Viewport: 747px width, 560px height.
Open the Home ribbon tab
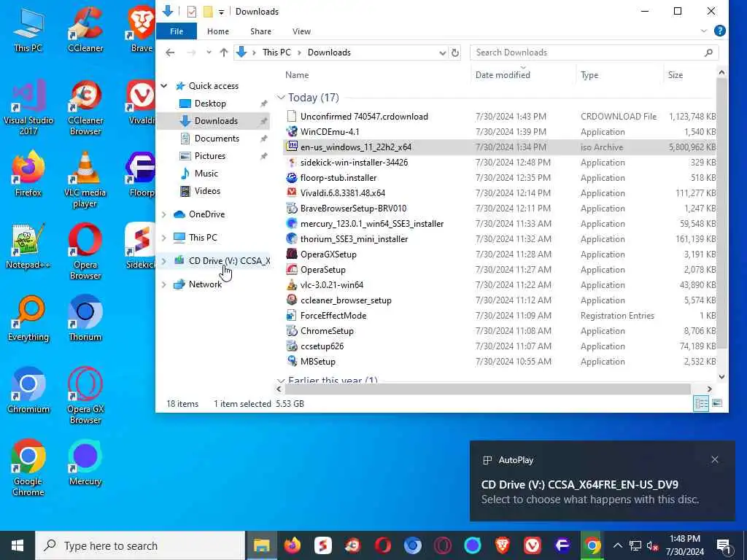tap(217, 31)
